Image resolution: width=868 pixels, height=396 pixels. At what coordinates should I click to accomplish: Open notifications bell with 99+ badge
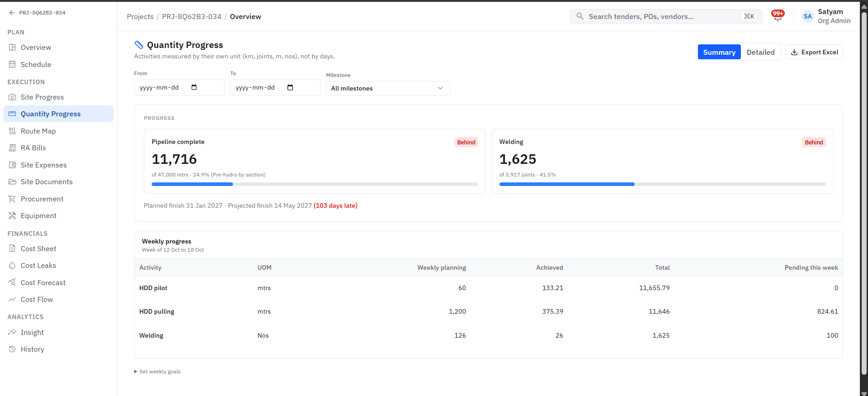(x=778, y=16)
